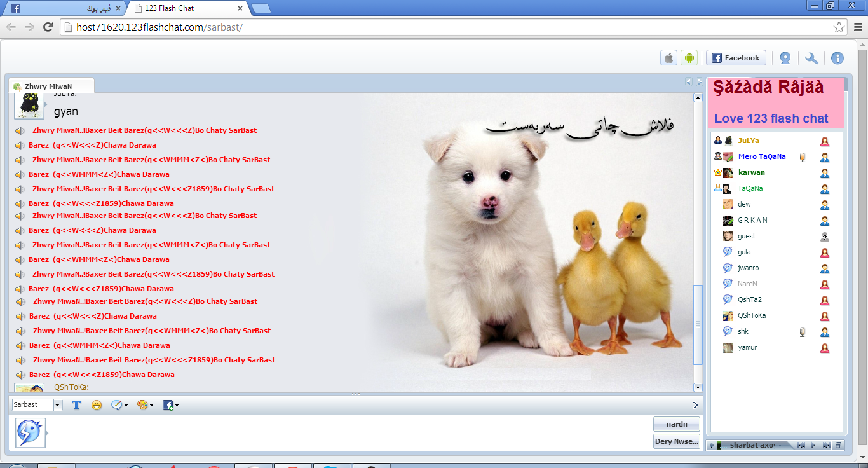The image size is (868, 468).
Task: Play the sharbat axoy music track
Action: click(x=813, y=446)
